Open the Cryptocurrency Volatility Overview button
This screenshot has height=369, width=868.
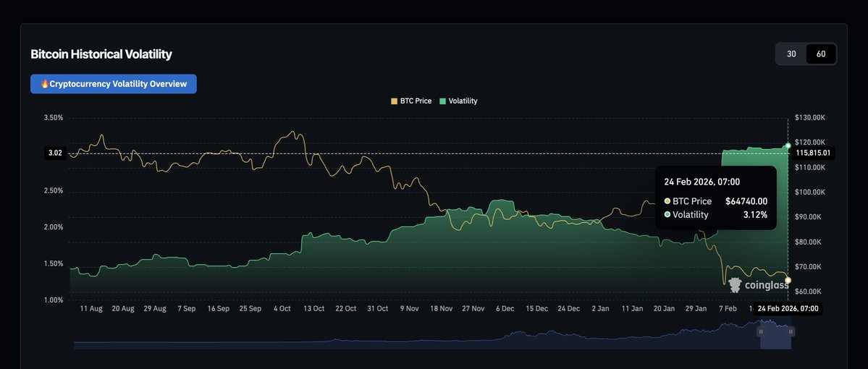click(x=113, y=84)
